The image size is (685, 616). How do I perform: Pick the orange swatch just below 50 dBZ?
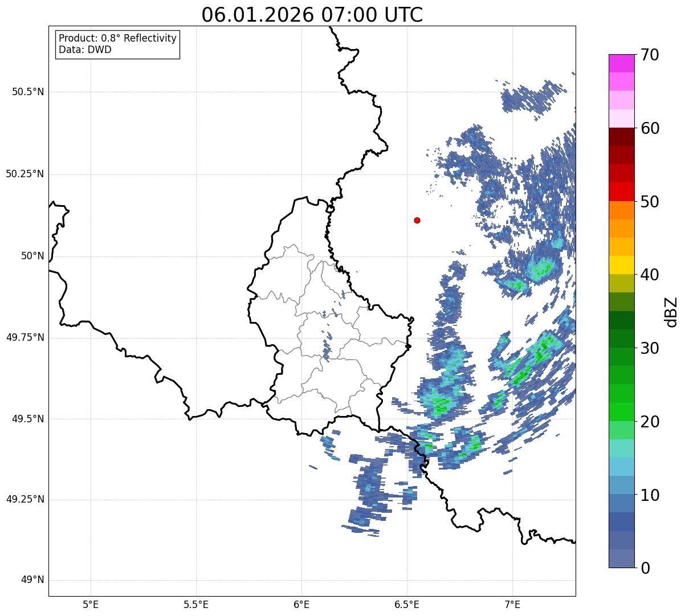(x=621, y=210)
